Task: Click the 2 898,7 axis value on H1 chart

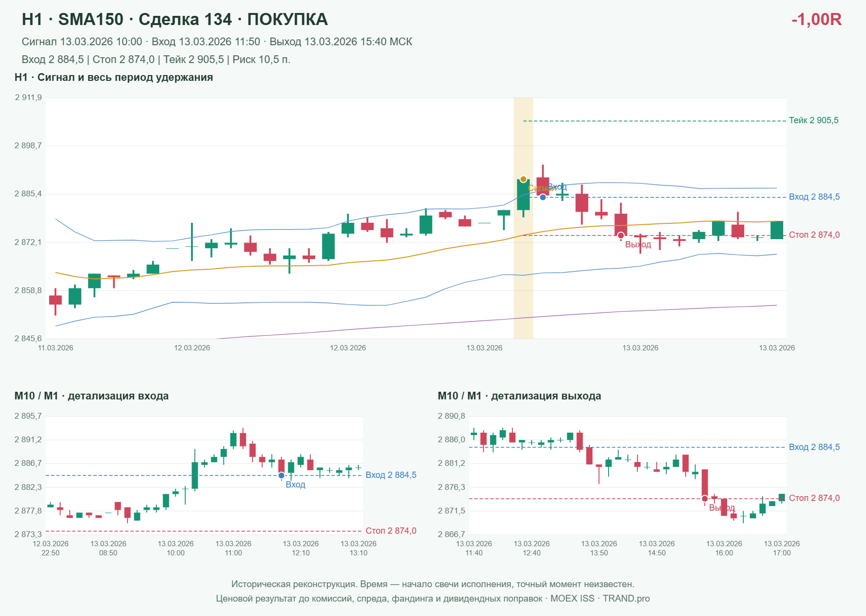Action: coord(28,146)
